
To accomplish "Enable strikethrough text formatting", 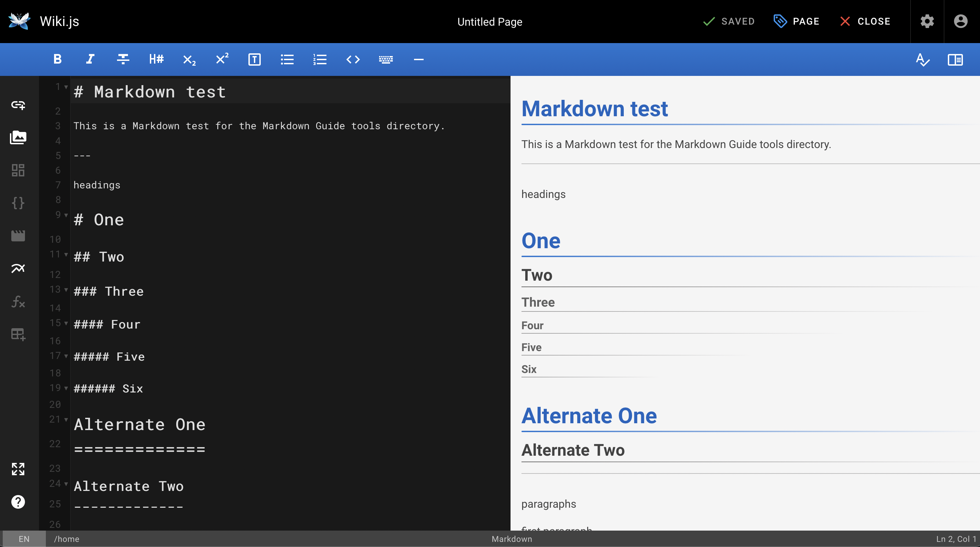I will click(122, 59).
